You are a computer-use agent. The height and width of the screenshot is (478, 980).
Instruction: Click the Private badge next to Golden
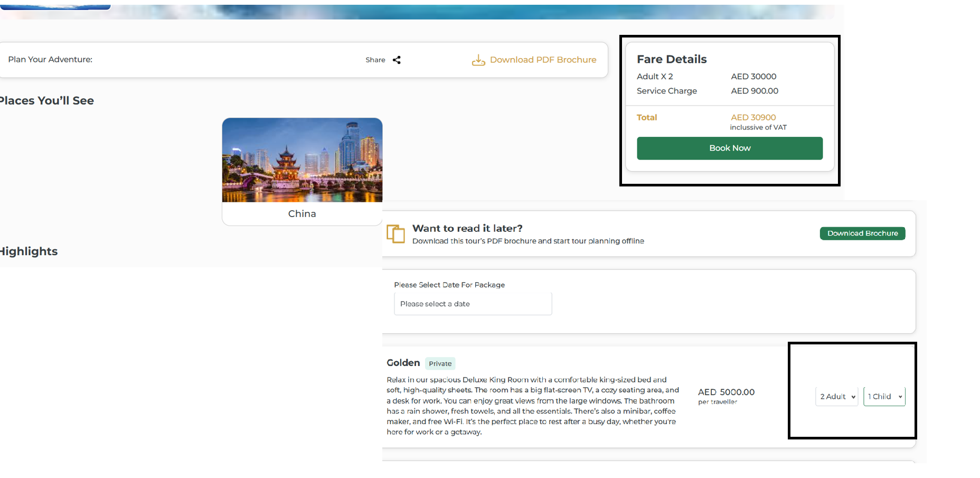pos(440,364)
